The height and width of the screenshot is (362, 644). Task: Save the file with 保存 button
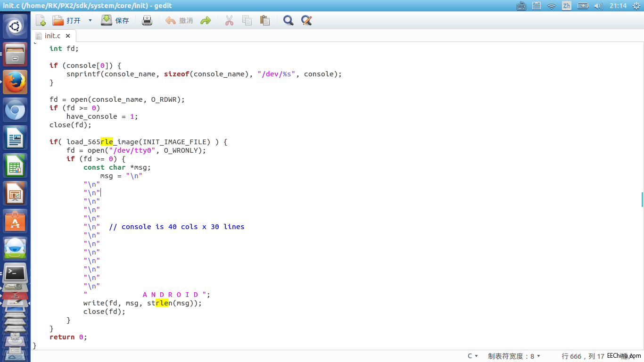click(115, 20)
